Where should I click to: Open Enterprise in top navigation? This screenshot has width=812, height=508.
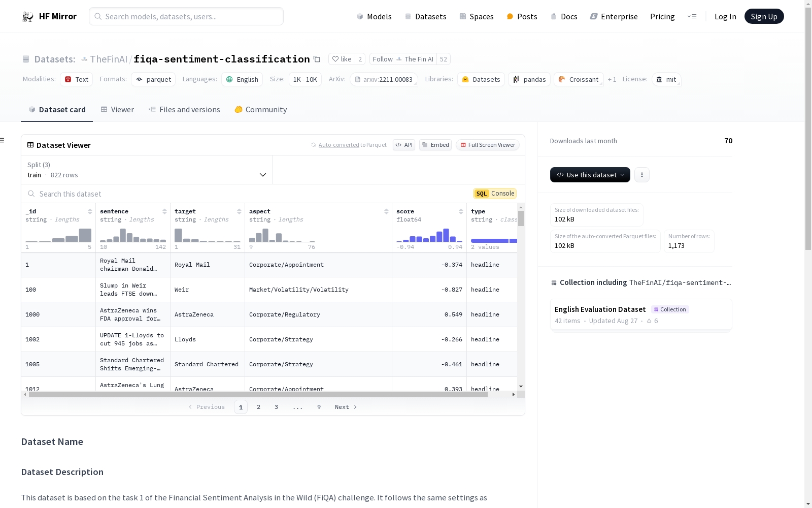point(614,16)
